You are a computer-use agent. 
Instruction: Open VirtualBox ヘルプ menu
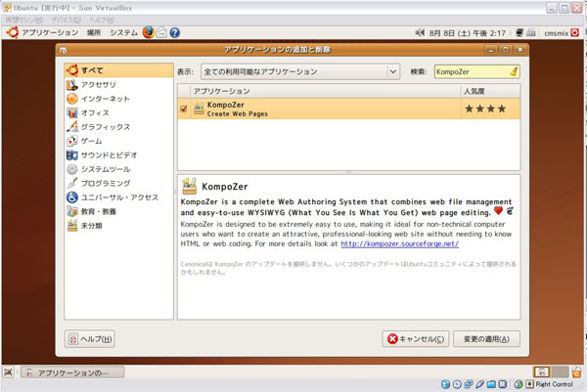pos(102,20)
